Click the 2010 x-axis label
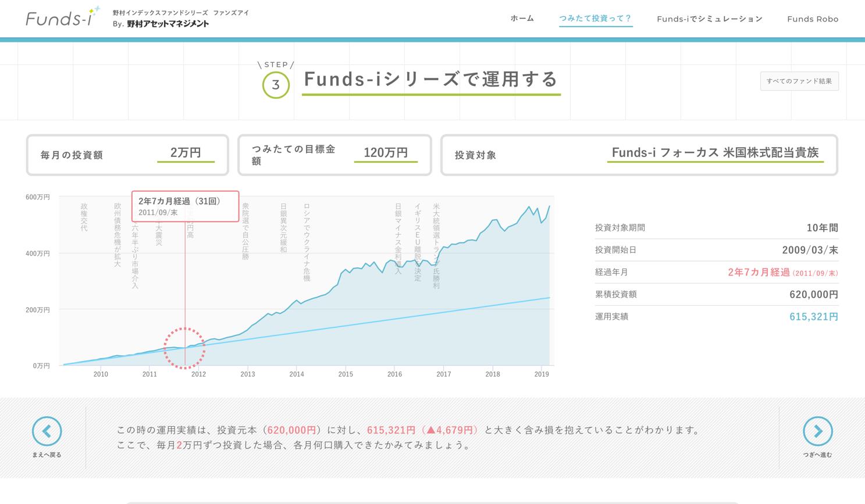Screen dimensions: 865x504 pos(101,374)
